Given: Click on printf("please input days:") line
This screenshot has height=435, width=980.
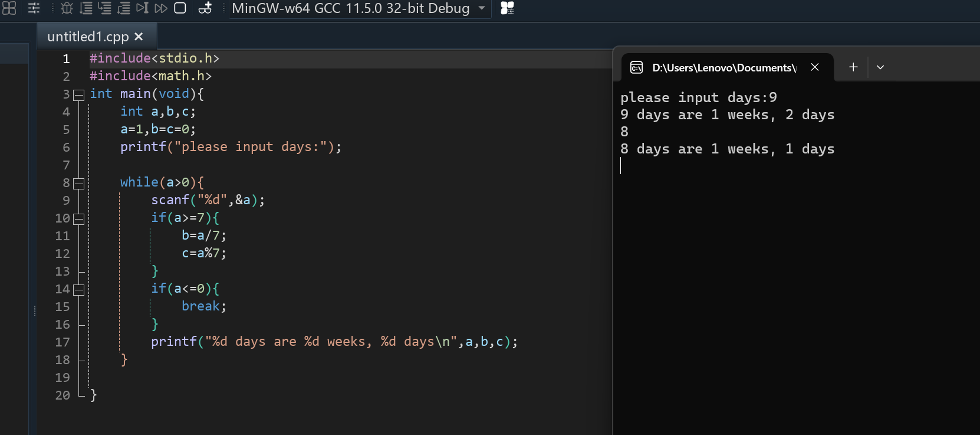Looking at the screenshot, I should 231,147.
